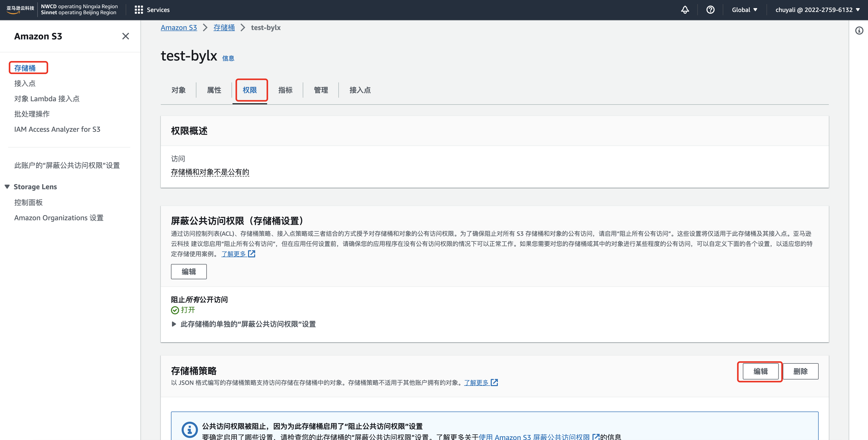868x440 pixels.
Task: Select the 权限 tab
Action: click(250, 90)
